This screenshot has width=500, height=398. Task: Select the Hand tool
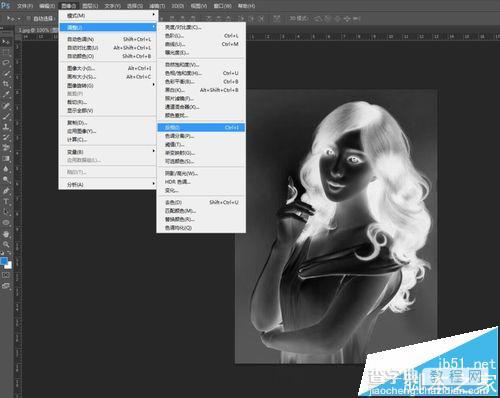pyautogui.click(x=6, y=234)
